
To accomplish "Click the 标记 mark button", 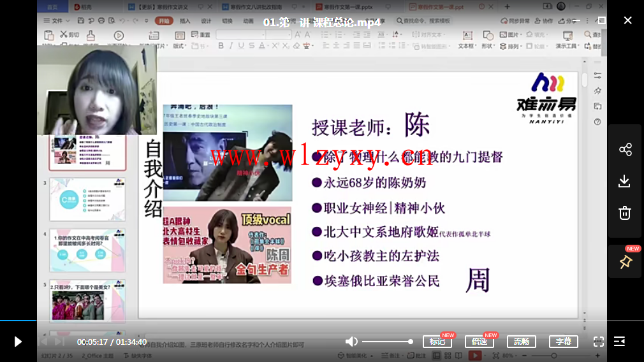I will 437,342.
